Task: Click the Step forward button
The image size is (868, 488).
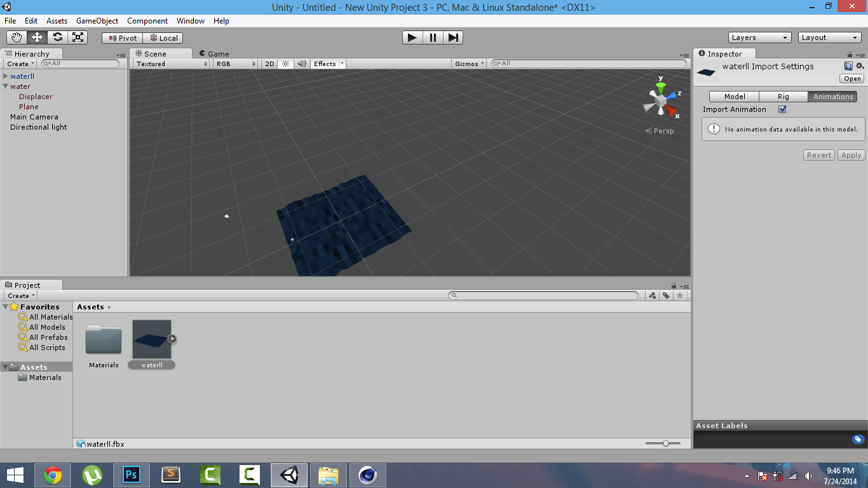Action: tap(453, 37)
